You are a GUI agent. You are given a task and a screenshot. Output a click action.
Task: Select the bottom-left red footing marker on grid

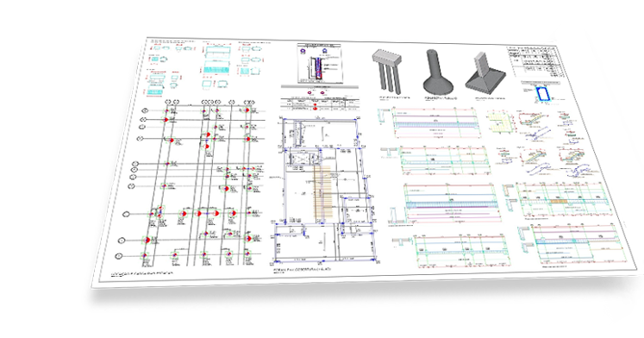pyautogui.click(x=144, y=255)
